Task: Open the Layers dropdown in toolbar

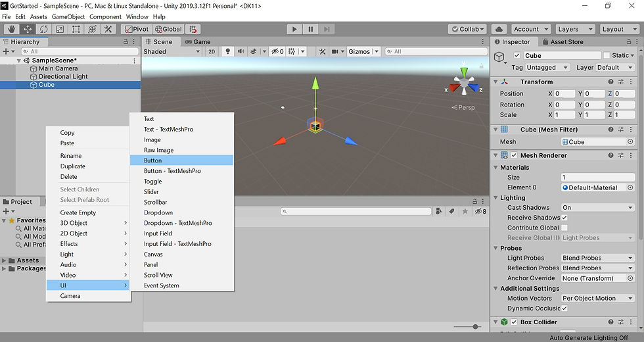Action: 574,29
